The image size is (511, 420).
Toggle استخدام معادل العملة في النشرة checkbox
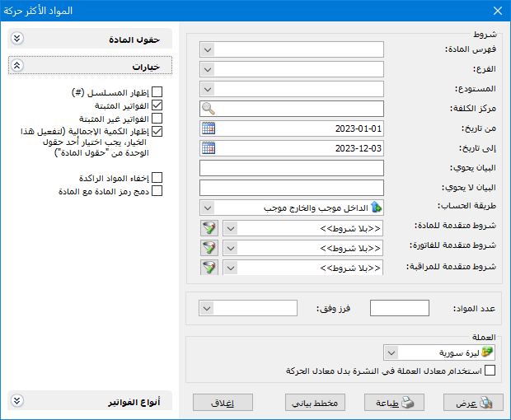coord(490,371)
